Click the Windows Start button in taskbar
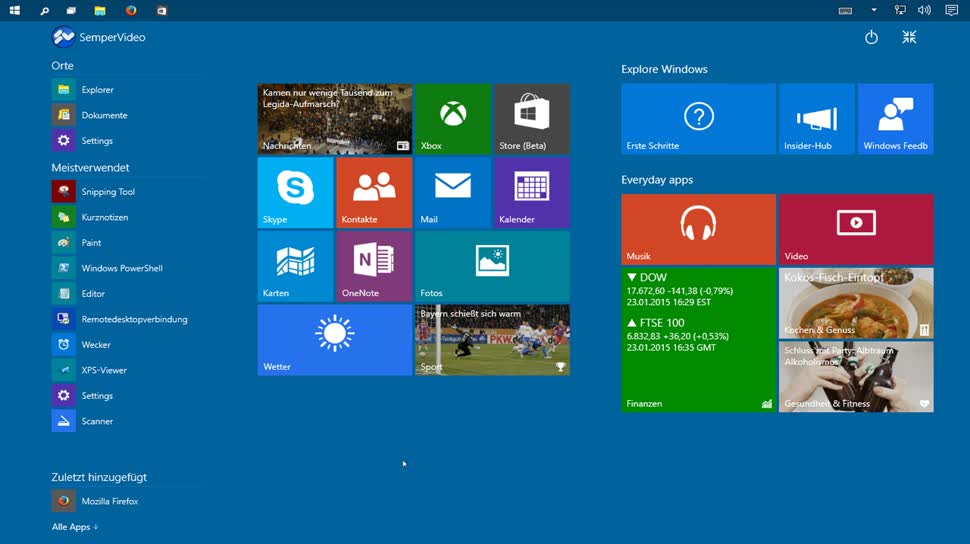Image resolution: width=970 pixels, height=544 pixels. [15, 11]
